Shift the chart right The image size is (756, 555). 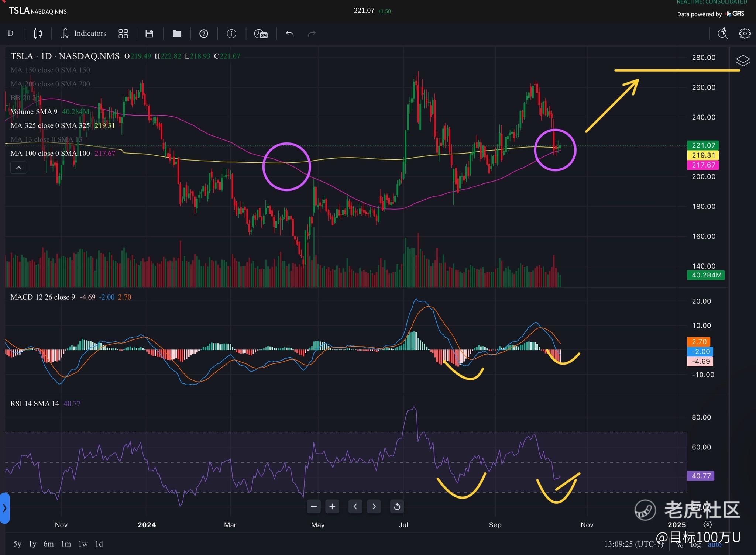click(x=374, y=506)
